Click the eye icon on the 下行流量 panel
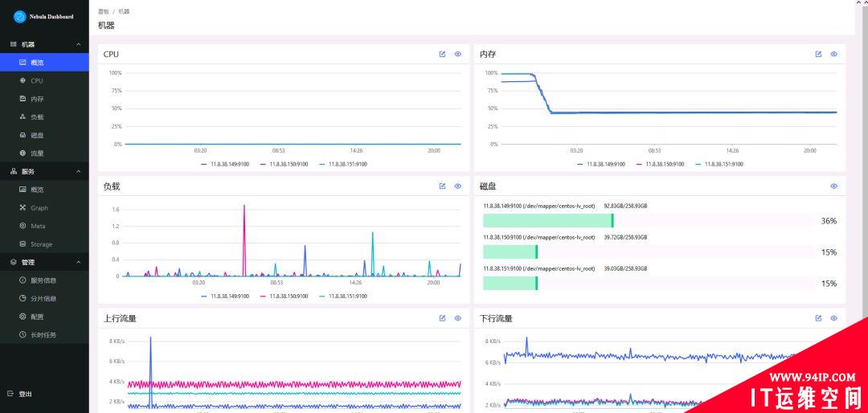 point(834,318)
